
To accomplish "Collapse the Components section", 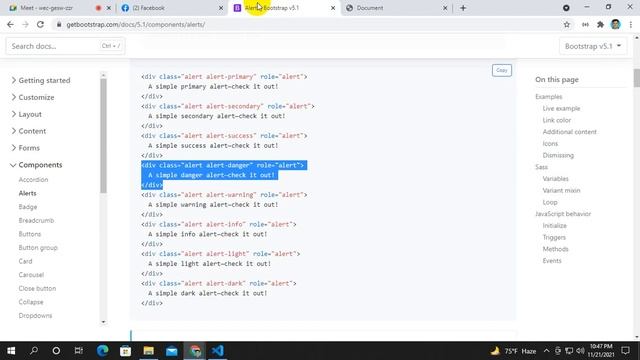I will click(36, 165).
